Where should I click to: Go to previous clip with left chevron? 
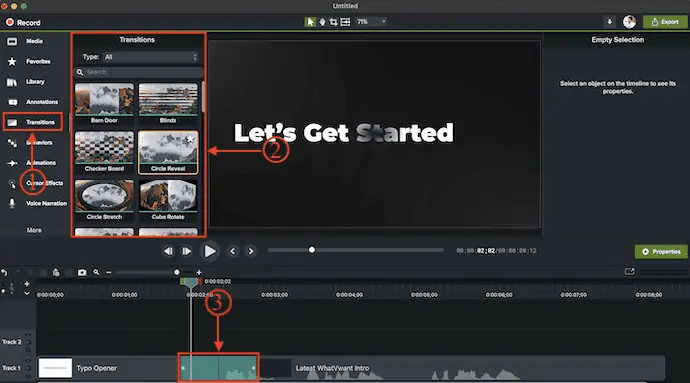tap(233, 251)
